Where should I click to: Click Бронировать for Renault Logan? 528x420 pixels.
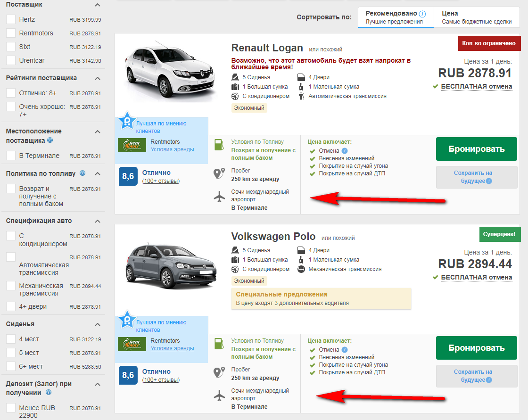[477, 149]
